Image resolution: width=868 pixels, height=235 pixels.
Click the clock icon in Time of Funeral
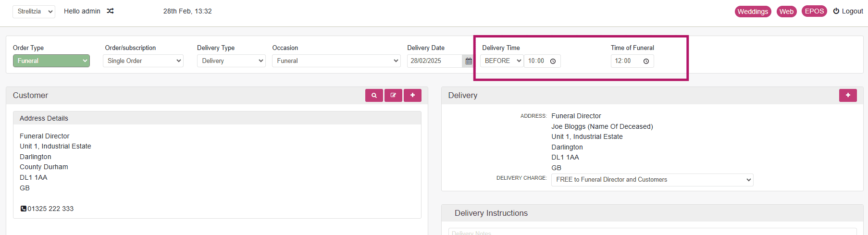pos(646,61)
